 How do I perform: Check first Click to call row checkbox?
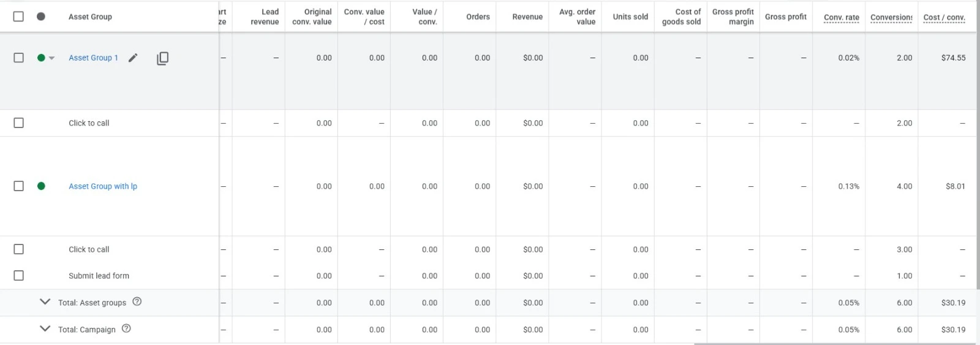click(x=18, y=123)
